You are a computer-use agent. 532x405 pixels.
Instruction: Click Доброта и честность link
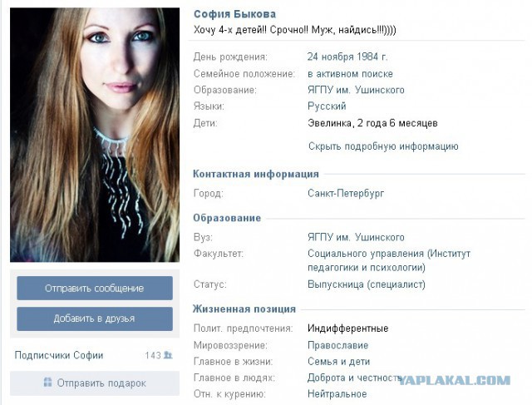pyautogui.click(x=355, y=378)
